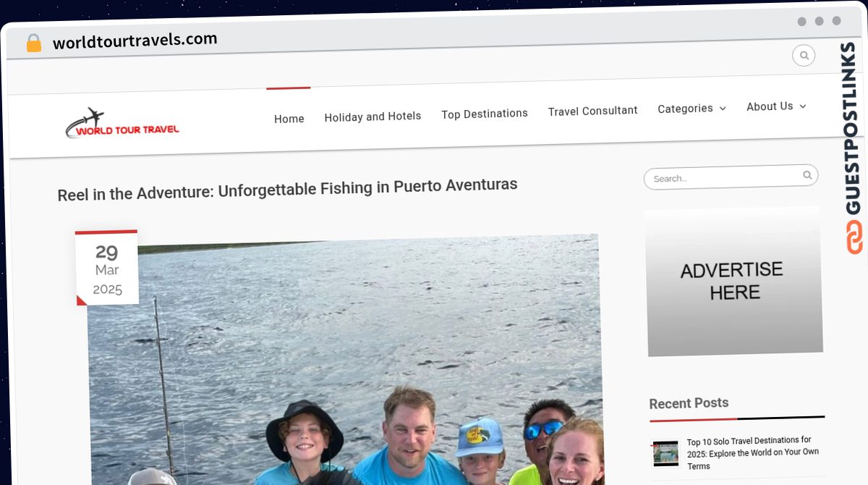Click the padlock icon in address bar
868x485 pixels.
(x=33, y=43)
